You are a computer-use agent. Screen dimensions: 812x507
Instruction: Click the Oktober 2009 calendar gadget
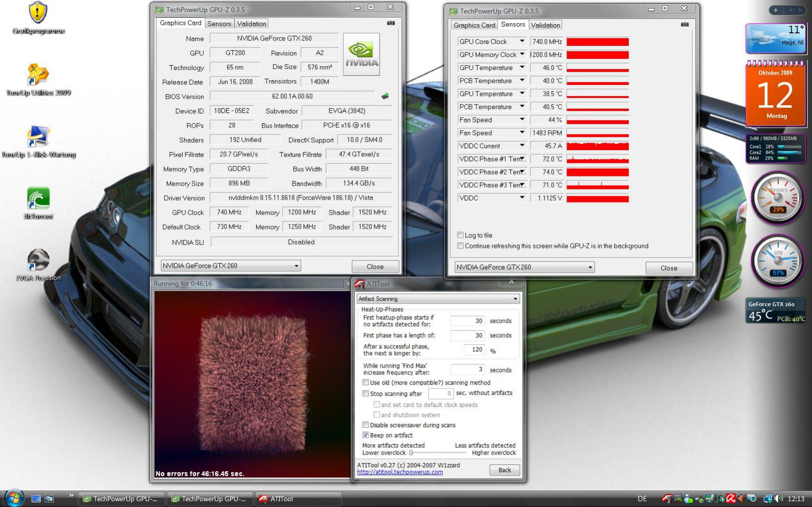(x=775, y=93)
